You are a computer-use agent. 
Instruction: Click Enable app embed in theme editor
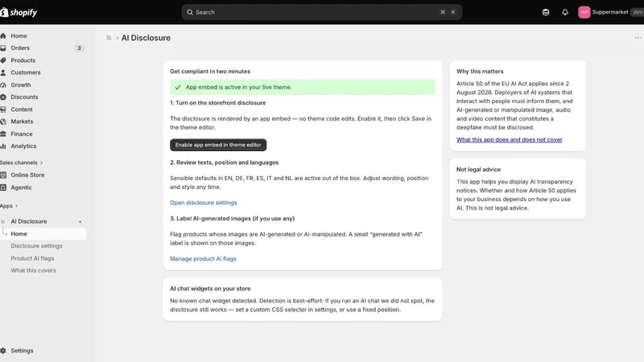[218, 145]
